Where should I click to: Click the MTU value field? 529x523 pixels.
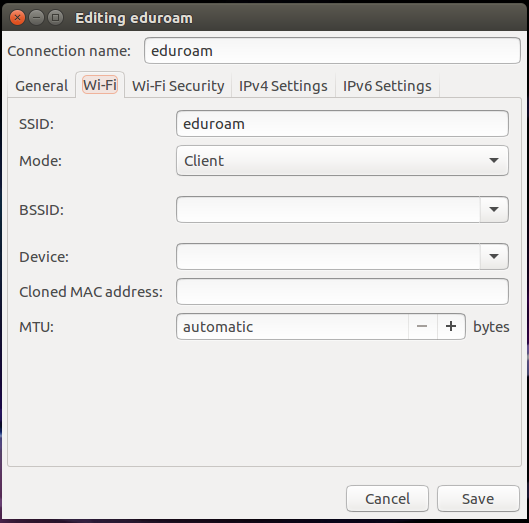[292, 327]
